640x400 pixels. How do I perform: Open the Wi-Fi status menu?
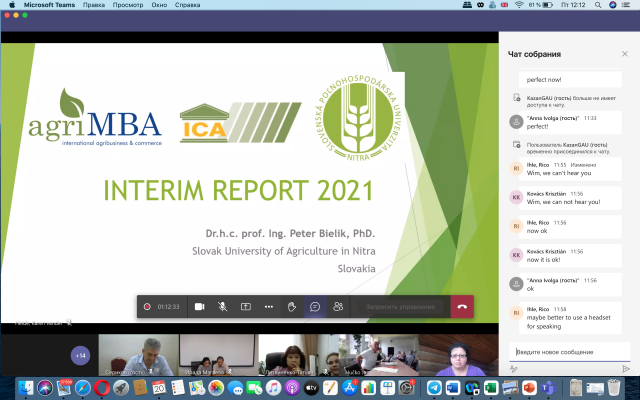(x=519, y=5)
